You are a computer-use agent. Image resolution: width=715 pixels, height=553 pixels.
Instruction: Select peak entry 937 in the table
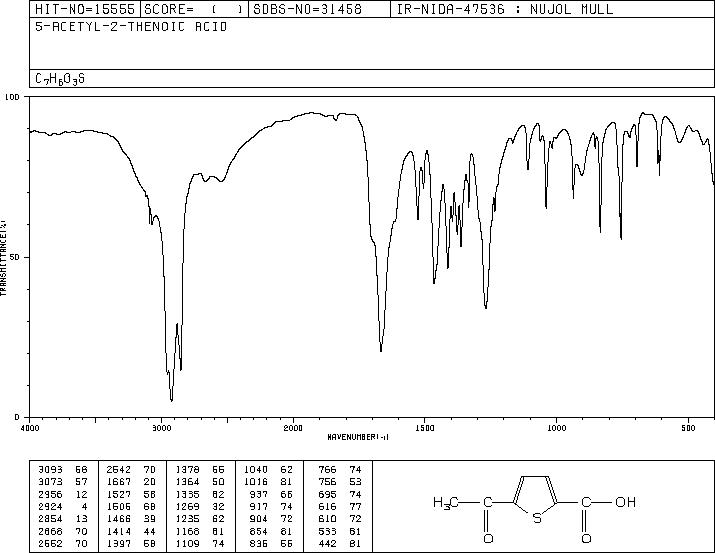(x=259, y=494)
